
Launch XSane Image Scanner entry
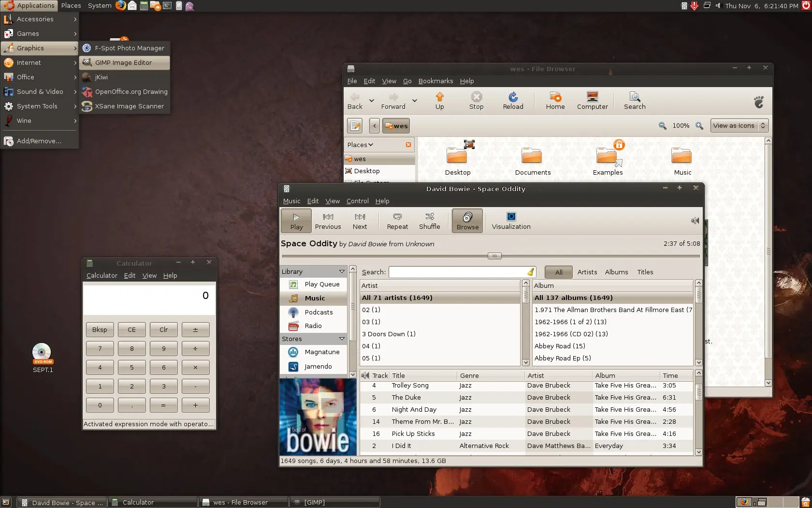(124, 106)
